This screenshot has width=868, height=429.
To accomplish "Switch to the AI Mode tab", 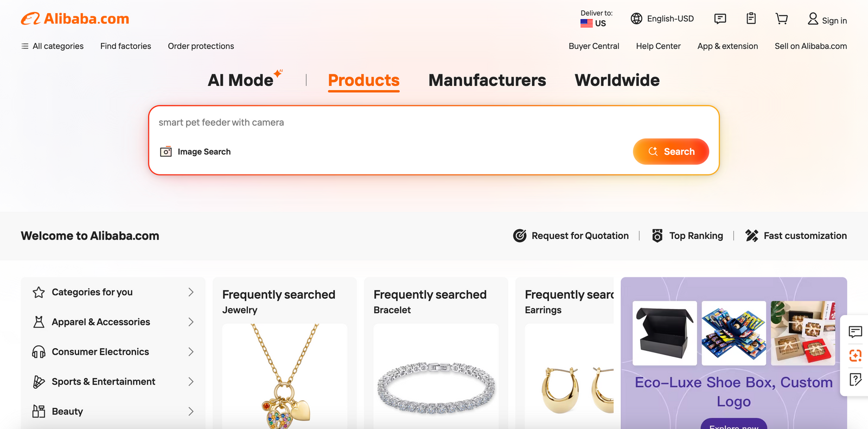I will (241, 80).
